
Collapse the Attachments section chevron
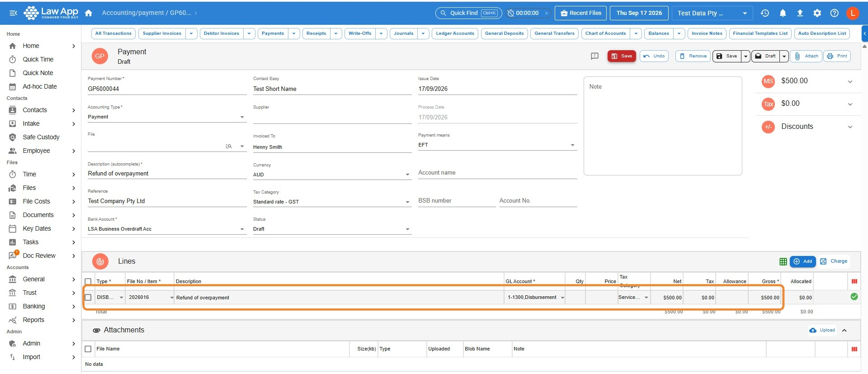tap(844, 331)
